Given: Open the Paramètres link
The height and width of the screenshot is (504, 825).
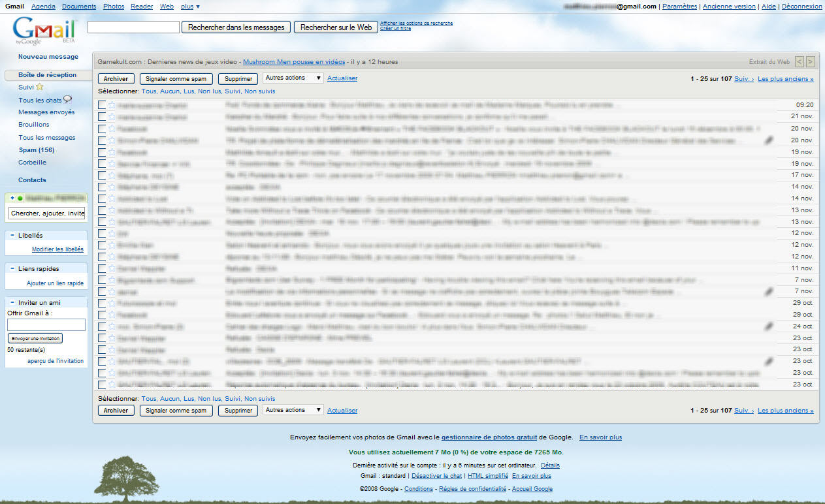Looking at the screenshot, I should coord(679,7).
